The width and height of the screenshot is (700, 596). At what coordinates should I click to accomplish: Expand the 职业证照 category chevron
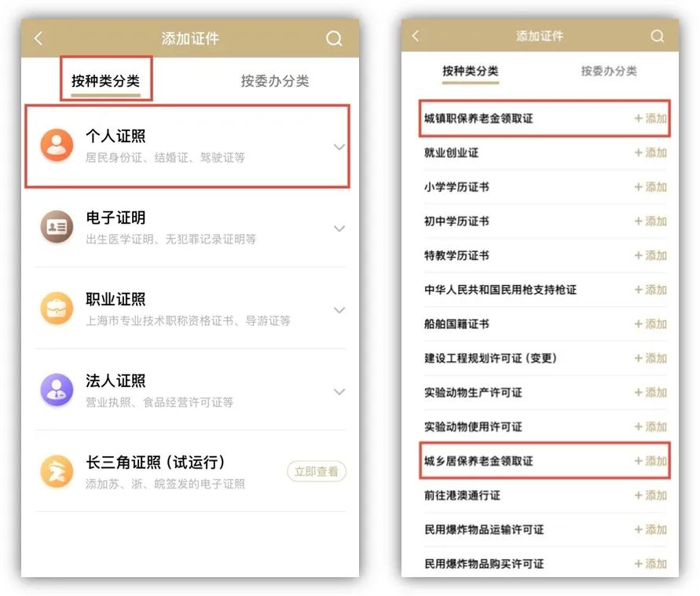pyautogui.click(x=339, y=310)
